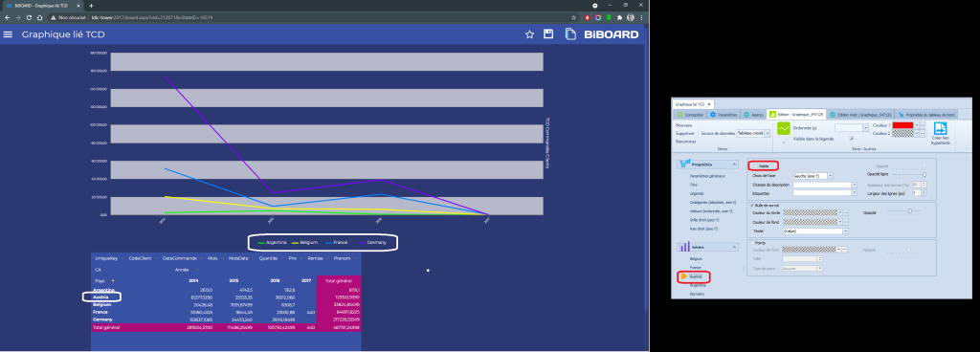The image size is (980, 352).
Task: Switch to the "Aperçu" tab
Action: click(754, 115)
